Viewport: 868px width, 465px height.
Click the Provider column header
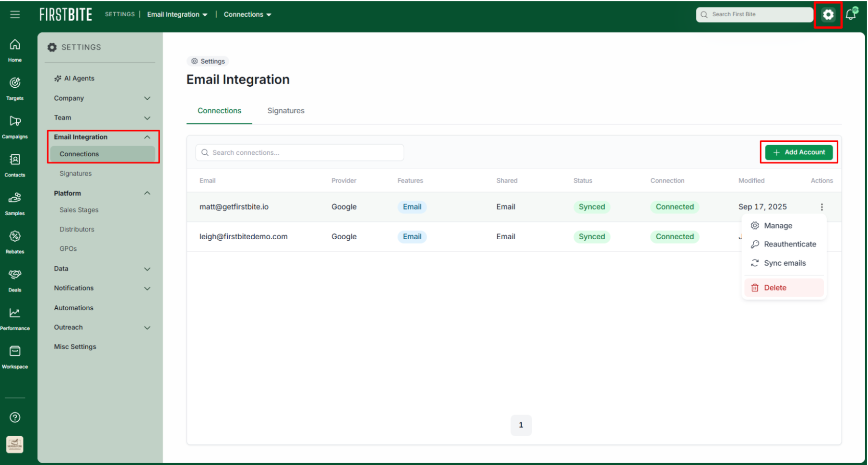coord(344,181)
